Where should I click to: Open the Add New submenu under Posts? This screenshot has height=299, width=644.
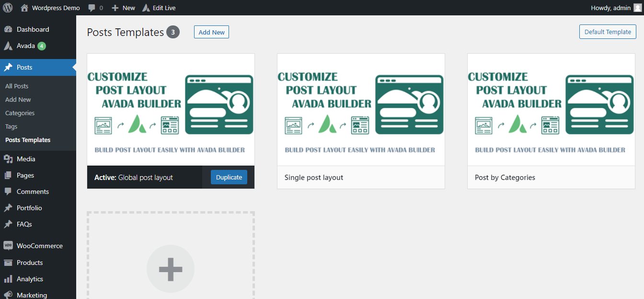(18, 99)
